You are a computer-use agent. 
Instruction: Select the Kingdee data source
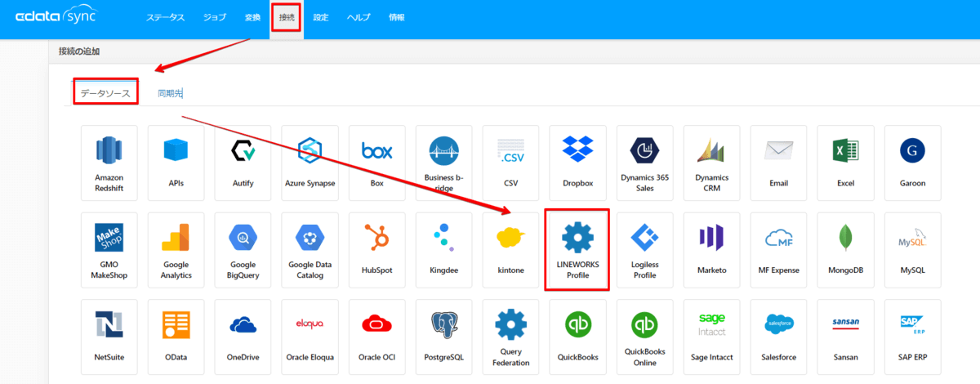click(444, 249)
